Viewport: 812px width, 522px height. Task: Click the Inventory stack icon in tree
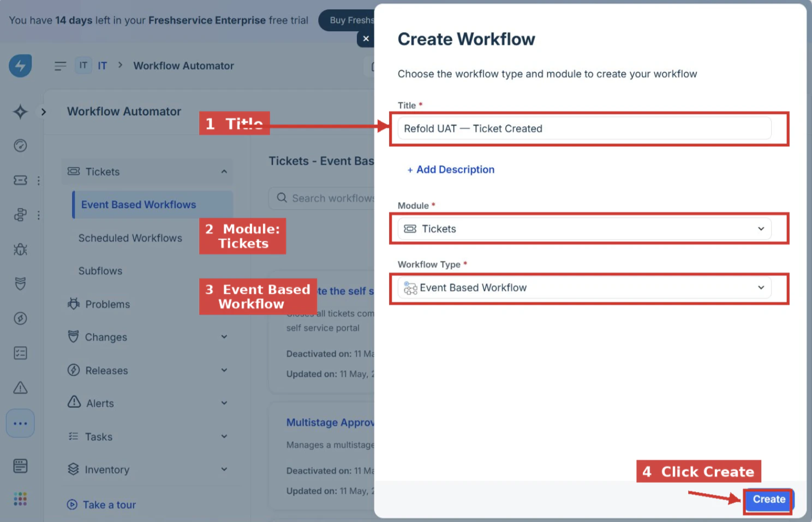coord(73,469)
